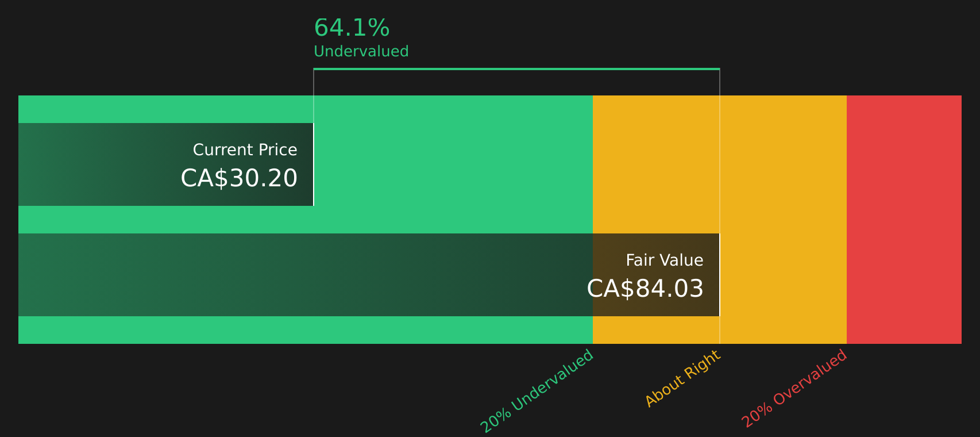Click the dark-yellow overlap in Fair Value bar

(656, 275)
